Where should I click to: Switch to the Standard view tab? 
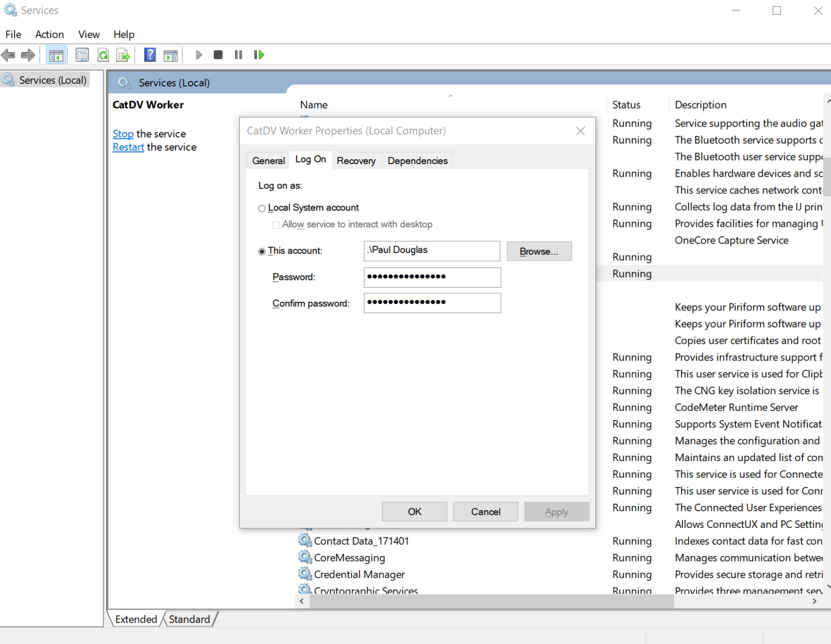pyautogui.click(x=189, y=619)
